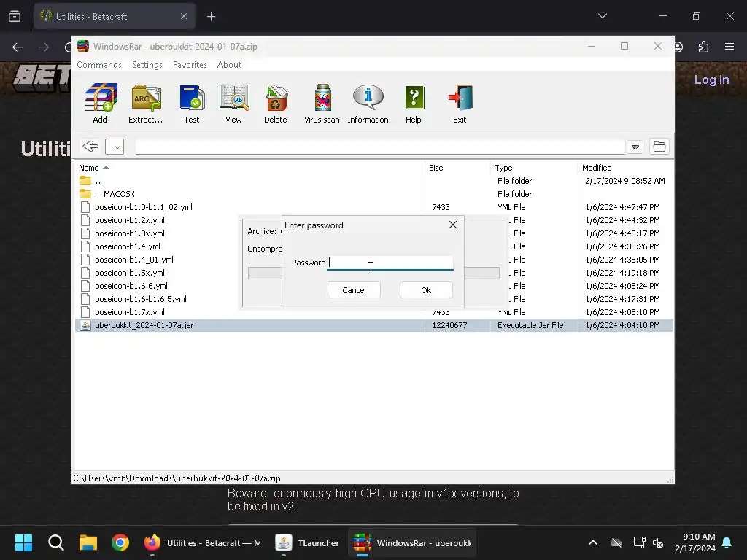747x560 pixels.
Task: Select poseidon-b1.2x.yml file
Action: 130,220
